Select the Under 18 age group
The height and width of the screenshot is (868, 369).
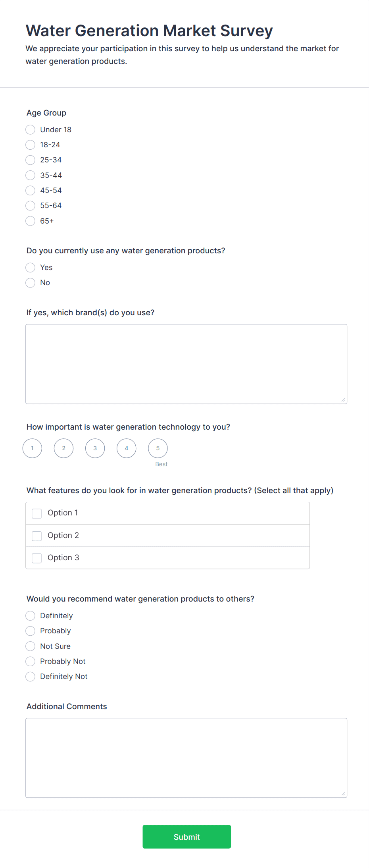[31, 130]
